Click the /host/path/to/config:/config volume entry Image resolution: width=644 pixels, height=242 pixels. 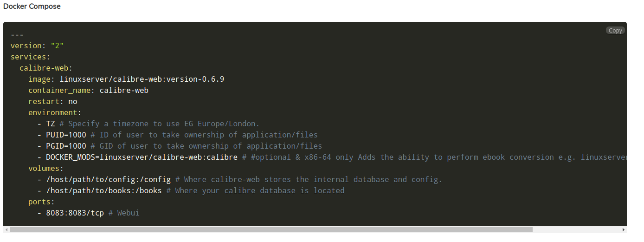(108, 180)
